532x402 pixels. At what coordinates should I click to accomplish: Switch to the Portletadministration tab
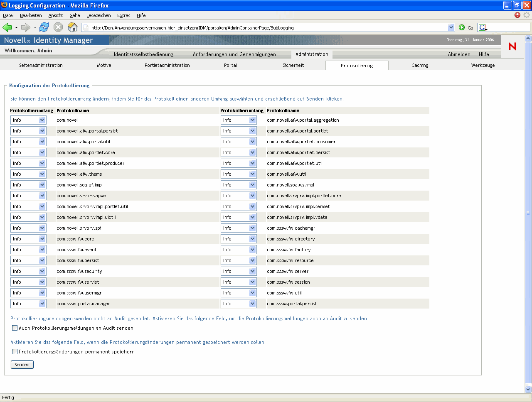167,65
